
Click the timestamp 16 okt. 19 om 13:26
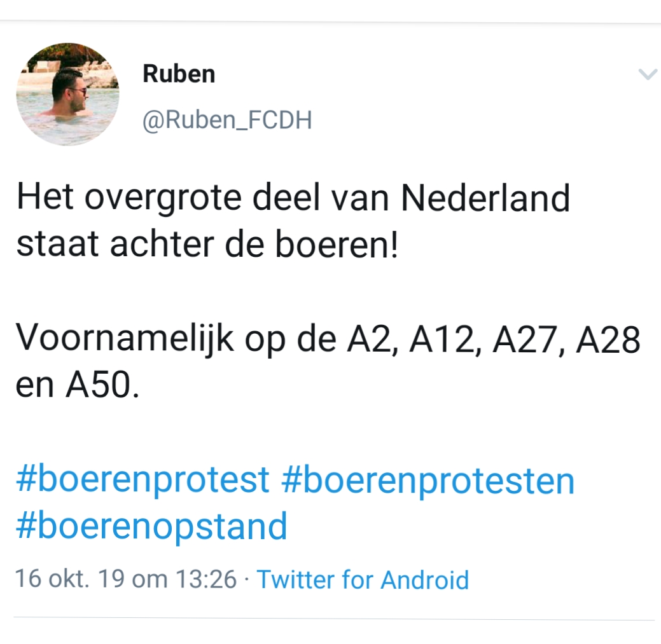(x=125, y=579)
